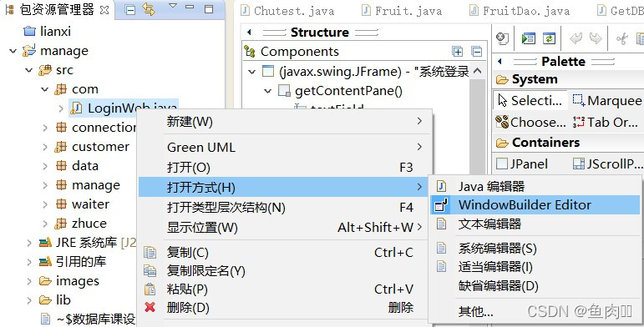Screen dimensions: 644x327
Task: Click collapse all icon in Components panel
Action: [x=476, y=52]
